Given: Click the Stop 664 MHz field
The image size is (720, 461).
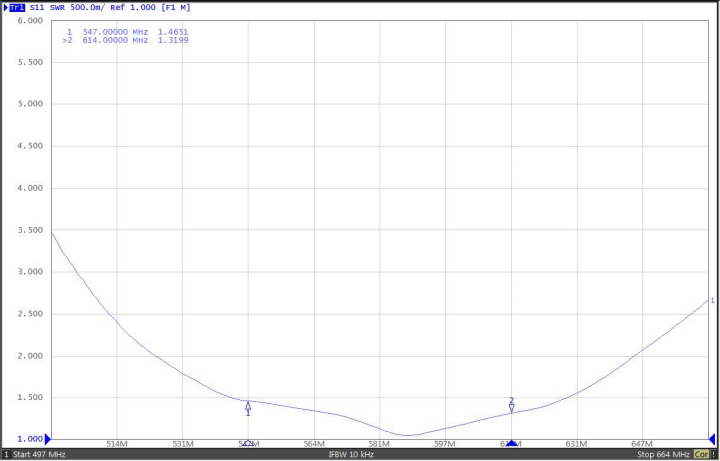Looking at the screenshot, I should pos(662,454).
